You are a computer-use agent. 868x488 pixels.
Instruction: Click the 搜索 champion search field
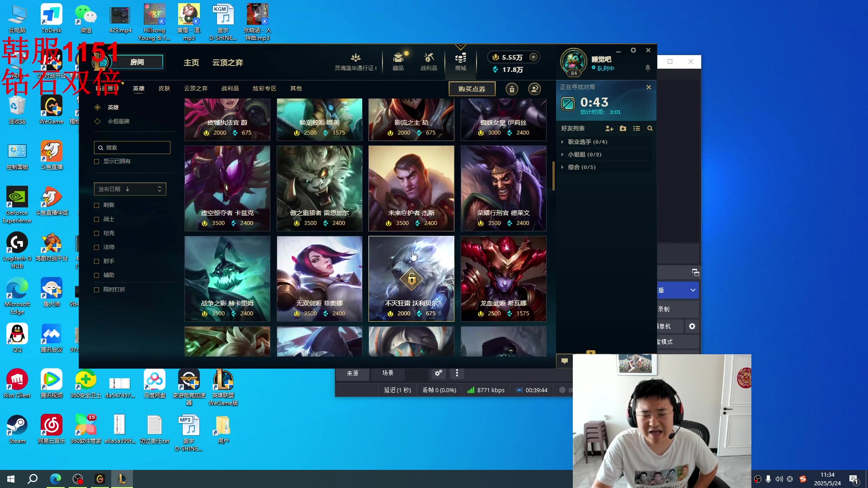(x=132, y=148)
